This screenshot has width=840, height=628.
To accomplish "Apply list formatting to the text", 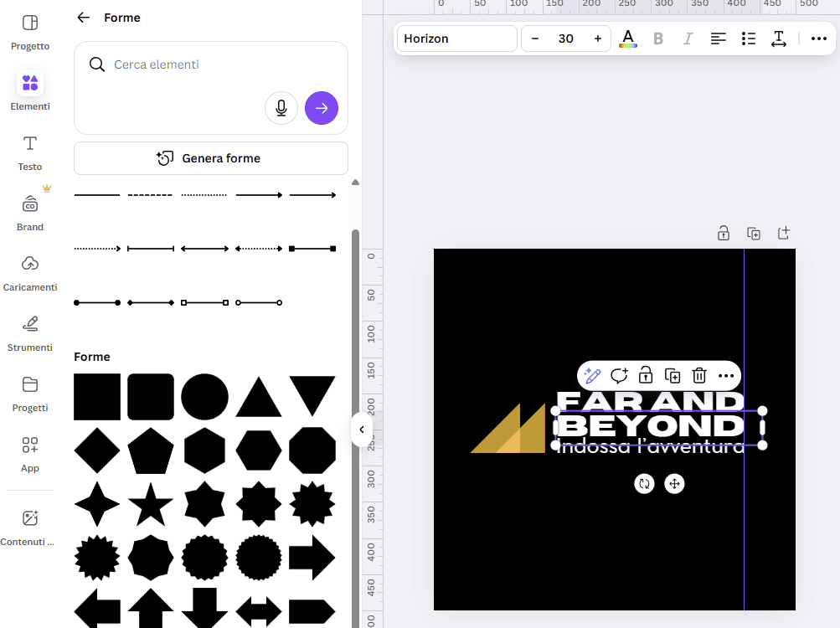I will click(x=749, y=39).
